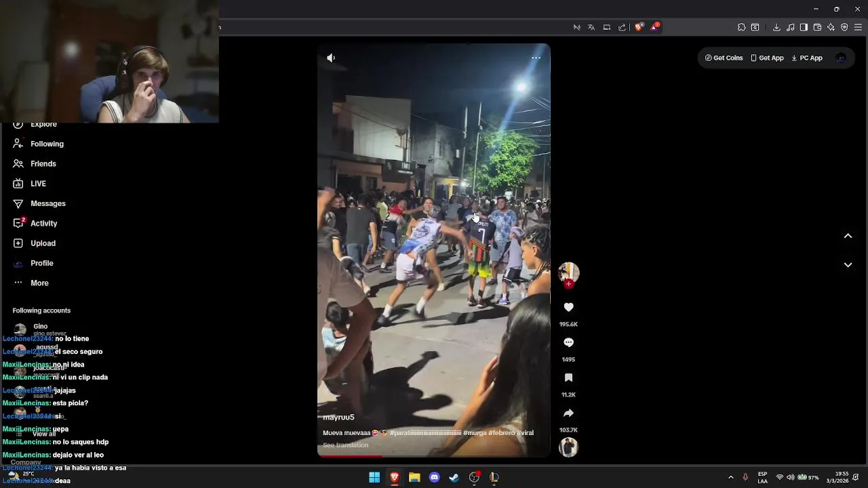Toggle the browser sidebar panel icon
The width and height of the screenshot is (868, 488).
coord(804,27)
